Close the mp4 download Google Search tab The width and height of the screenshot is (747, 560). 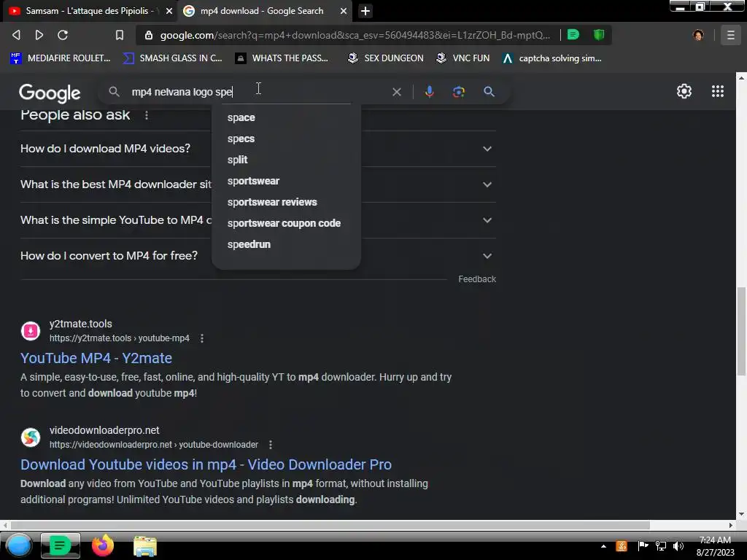[x=344, y=11]
